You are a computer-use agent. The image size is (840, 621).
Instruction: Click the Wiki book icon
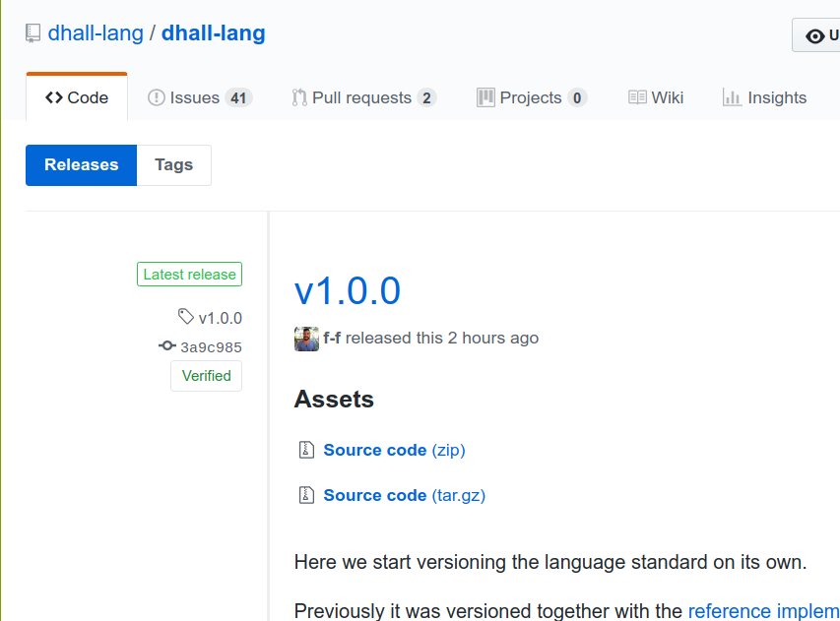[x=637, y=97]
